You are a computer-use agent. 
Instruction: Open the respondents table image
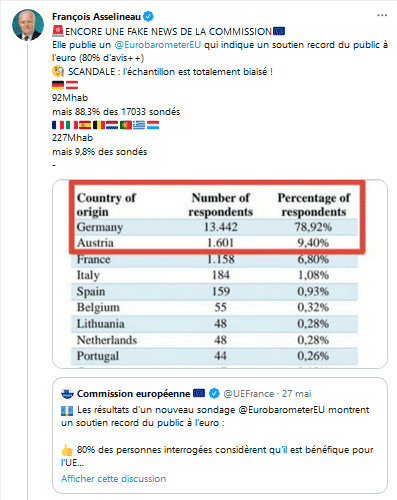(220, 274)
